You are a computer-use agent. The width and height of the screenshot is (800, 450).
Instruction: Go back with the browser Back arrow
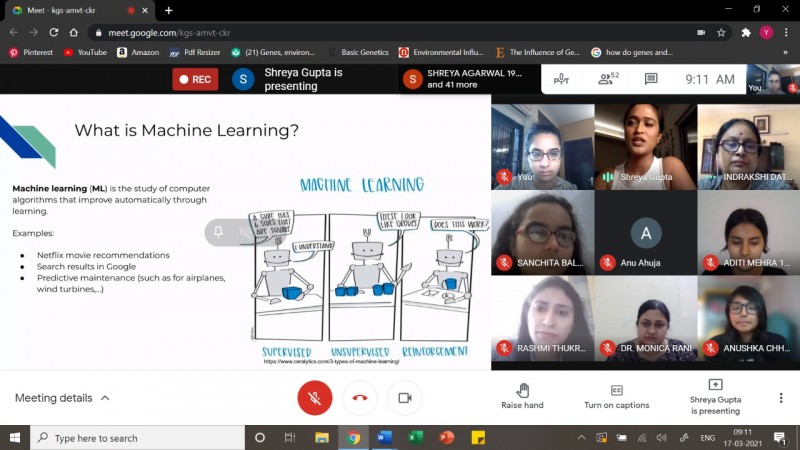click(x=14, y=33)
